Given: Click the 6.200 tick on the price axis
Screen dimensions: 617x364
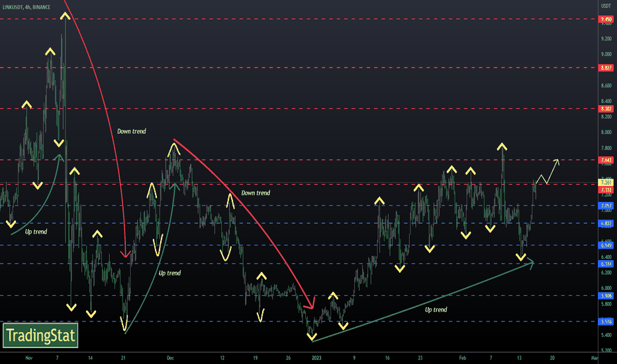Looking at the screenshot, I should point(606,272).
